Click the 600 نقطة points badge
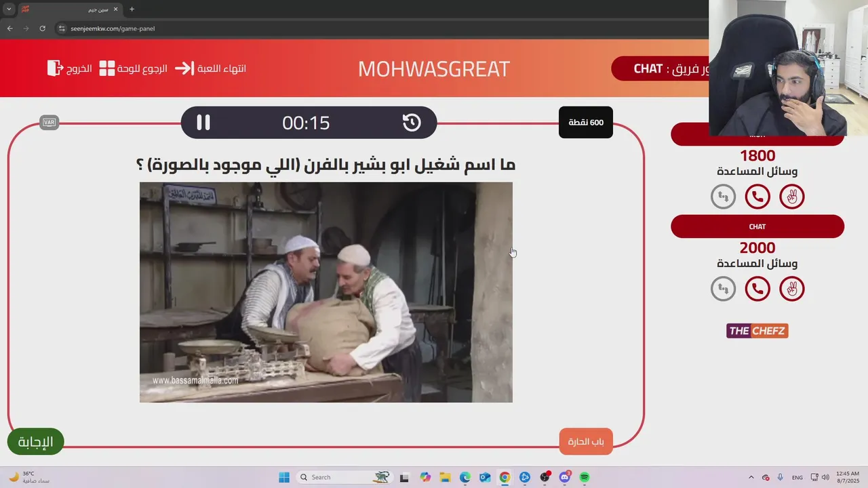868x488 pixels. (x=586, y=123)
